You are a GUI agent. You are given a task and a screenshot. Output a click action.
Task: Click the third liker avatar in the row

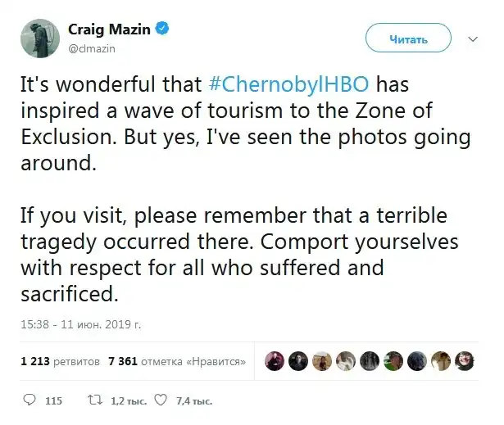(323, 360)
